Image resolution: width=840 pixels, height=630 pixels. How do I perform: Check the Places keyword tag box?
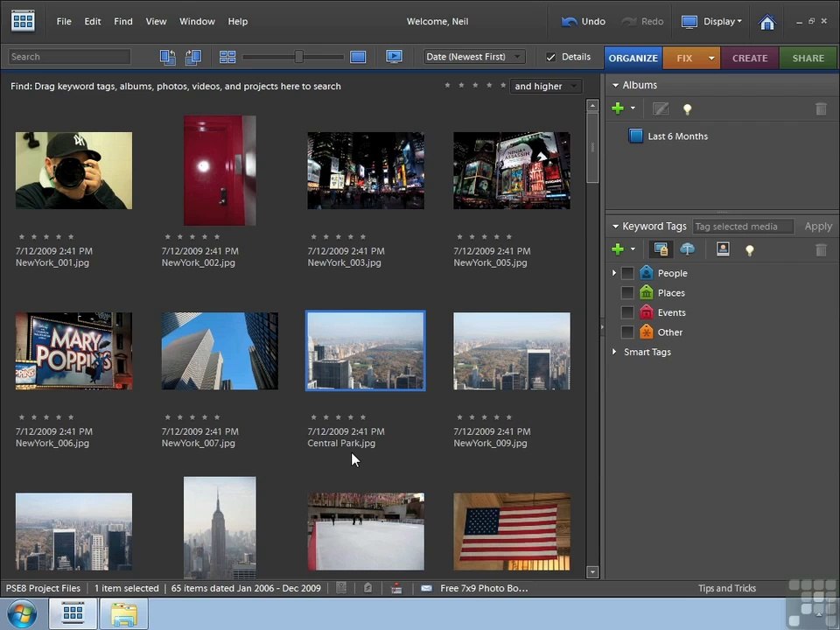click(627, 293)
